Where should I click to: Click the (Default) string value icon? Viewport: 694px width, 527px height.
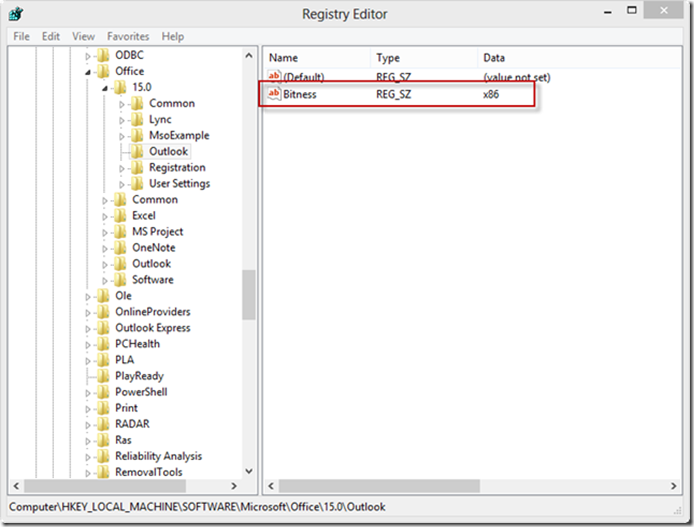(274, 76)
